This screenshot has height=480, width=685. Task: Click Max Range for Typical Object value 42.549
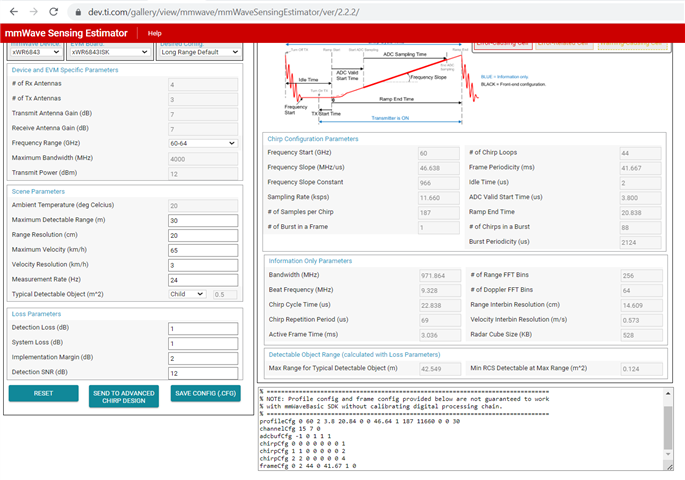[440, 369]
